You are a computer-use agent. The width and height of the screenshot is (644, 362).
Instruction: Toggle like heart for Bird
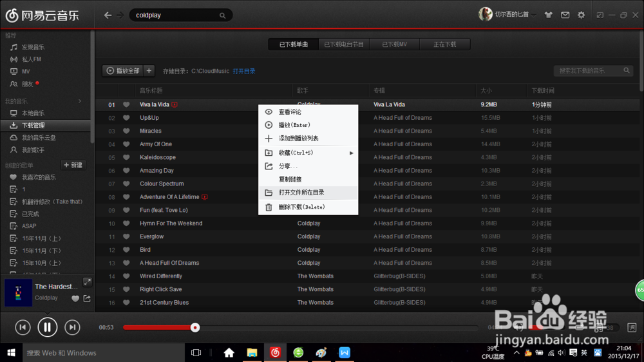click(126, 250)
